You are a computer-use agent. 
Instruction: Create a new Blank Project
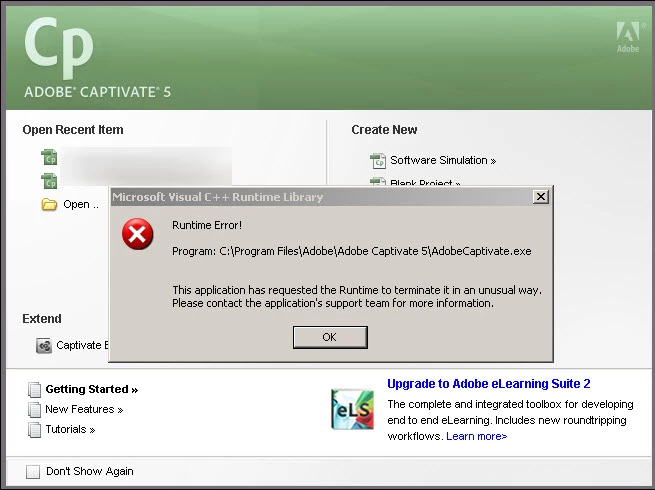(425, 183)
